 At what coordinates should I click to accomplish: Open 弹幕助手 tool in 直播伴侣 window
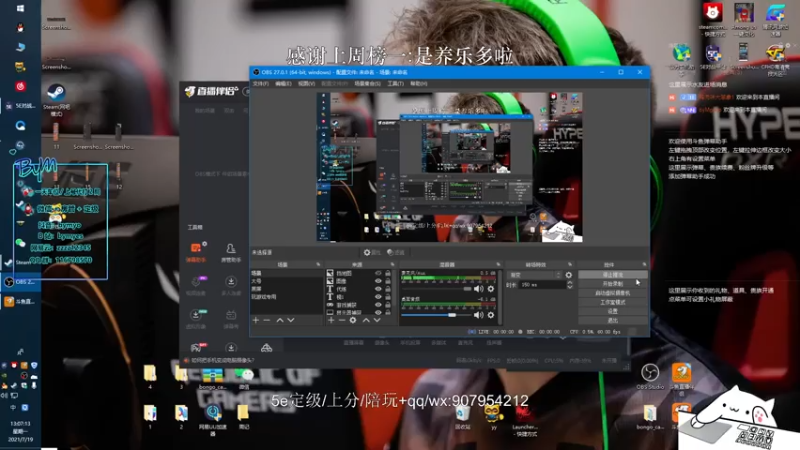coord(196,253)
